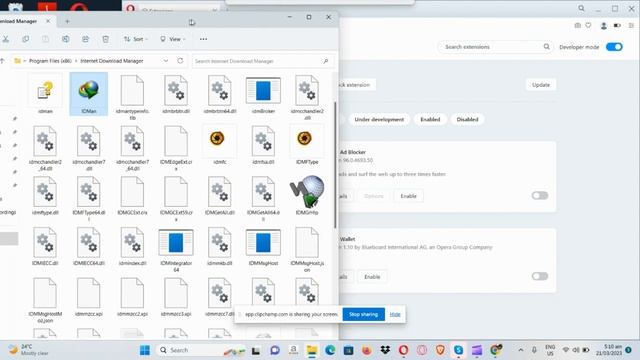Toggle the Wallet extension switch
Image resolution: width=640 pixels, height=360 pixels.
pyautogui.click(x=540, y=276)
